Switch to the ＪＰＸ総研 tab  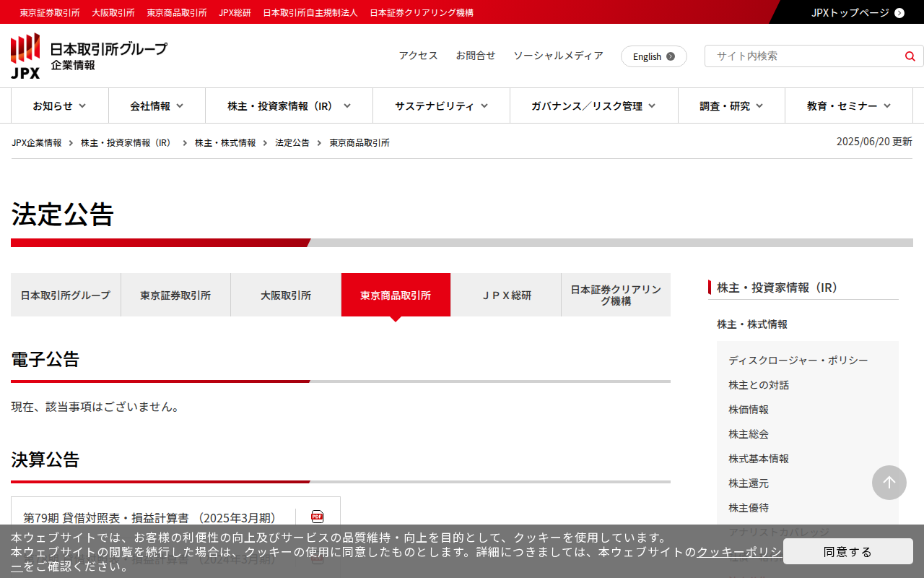506,295
